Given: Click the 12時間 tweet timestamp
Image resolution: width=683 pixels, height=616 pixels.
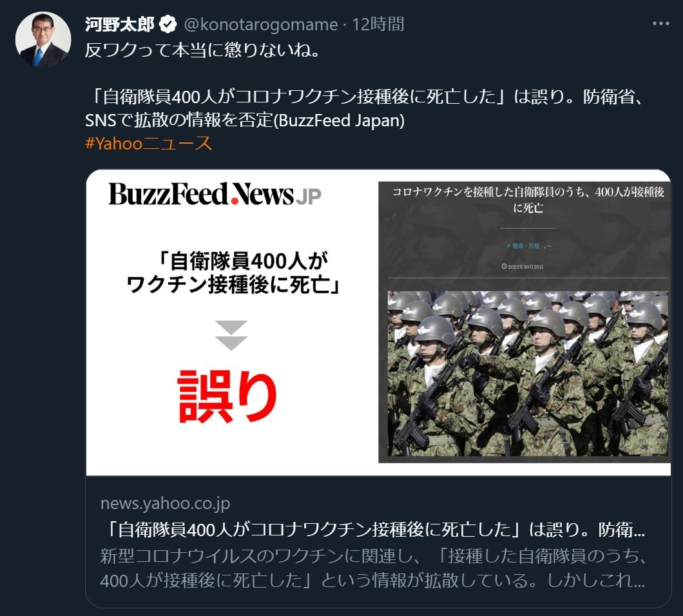Looking at the screenshot, I should tap(378, 24).
